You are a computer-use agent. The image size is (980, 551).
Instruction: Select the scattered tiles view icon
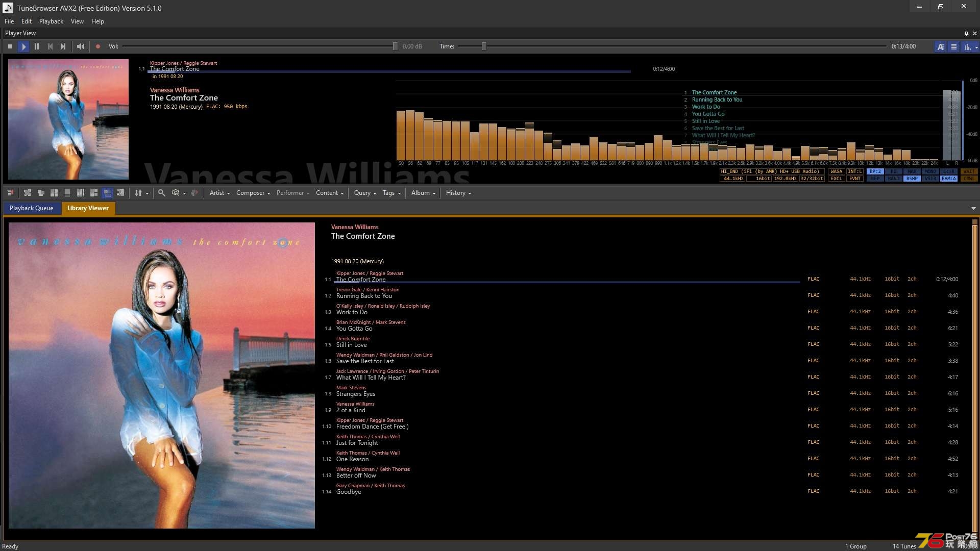pyautogui.click(x=28, y=193)
